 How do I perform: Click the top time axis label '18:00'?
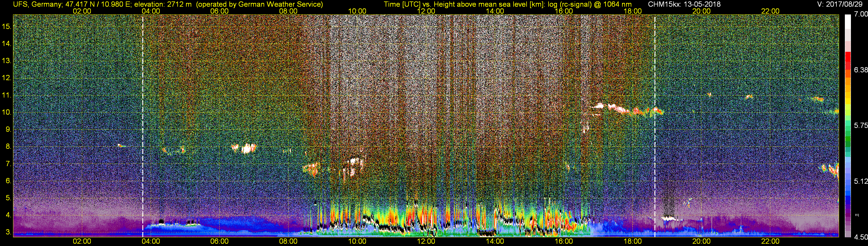coord(633,11)
